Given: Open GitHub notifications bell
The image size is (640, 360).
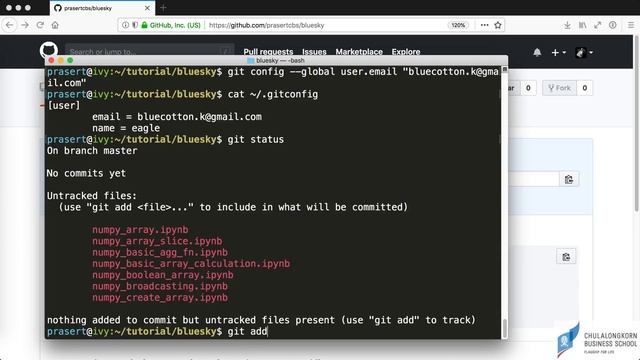Looking at the screenshot, I should (x=537, y=52).
